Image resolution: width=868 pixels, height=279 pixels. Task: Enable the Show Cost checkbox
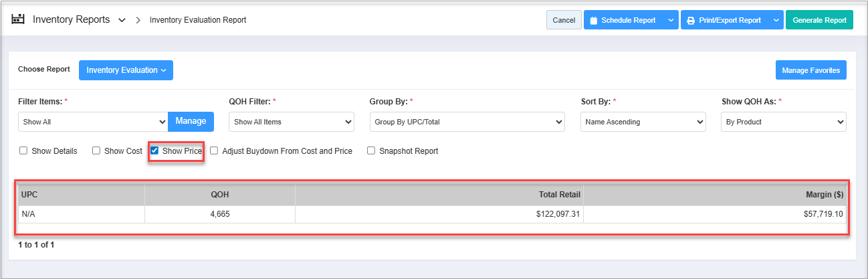tap(96, 151)
